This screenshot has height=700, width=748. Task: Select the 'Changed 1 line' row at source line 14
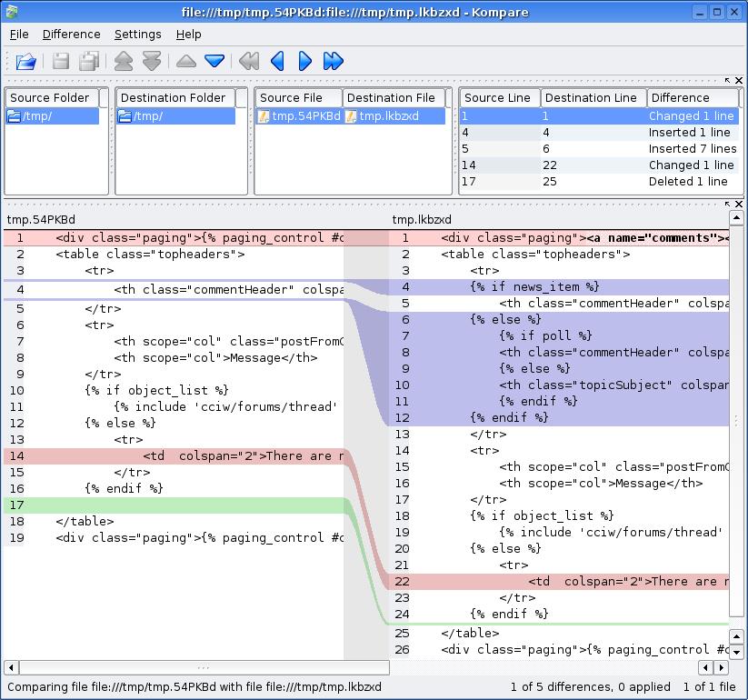click(599, 165)
